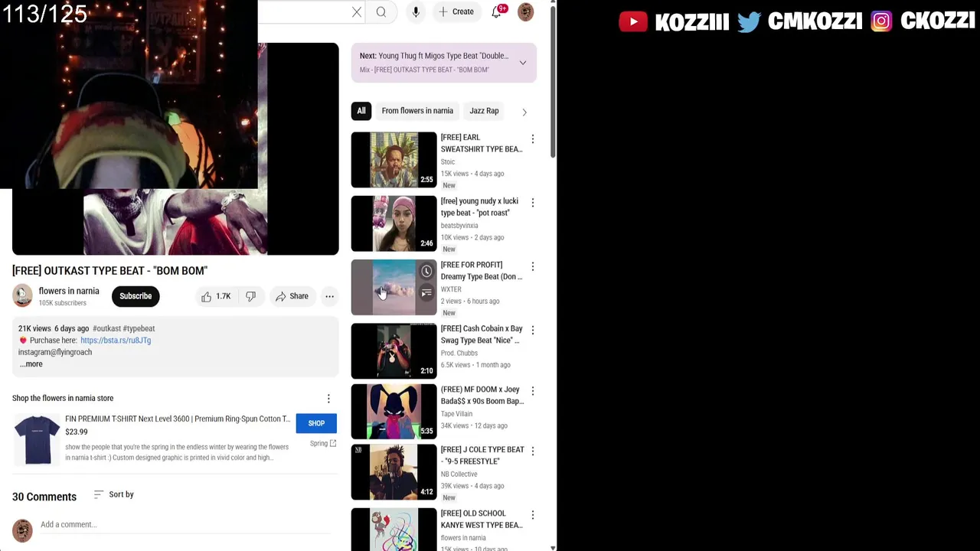The width and height of the screenshot is (980, 551).
Task: Open FIN PREMIUM T-SHIRT product title
Action: tap(178, 419)
